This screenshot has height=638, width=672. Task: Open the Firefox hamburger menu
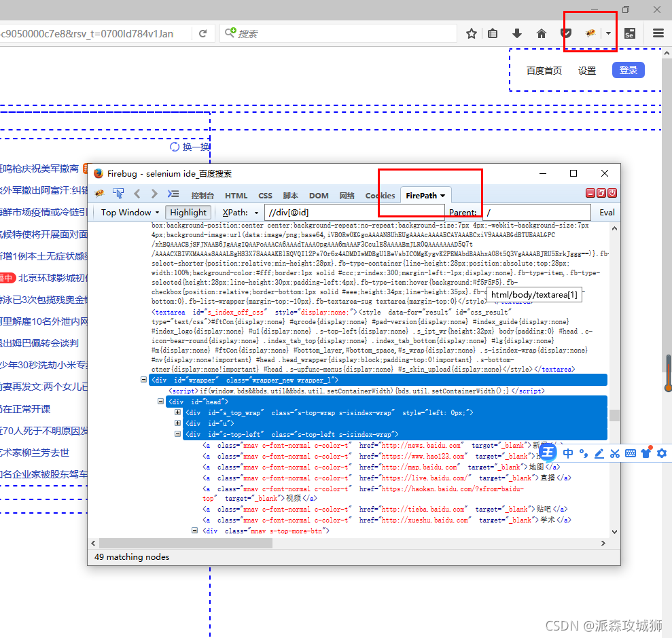point(658,33)
